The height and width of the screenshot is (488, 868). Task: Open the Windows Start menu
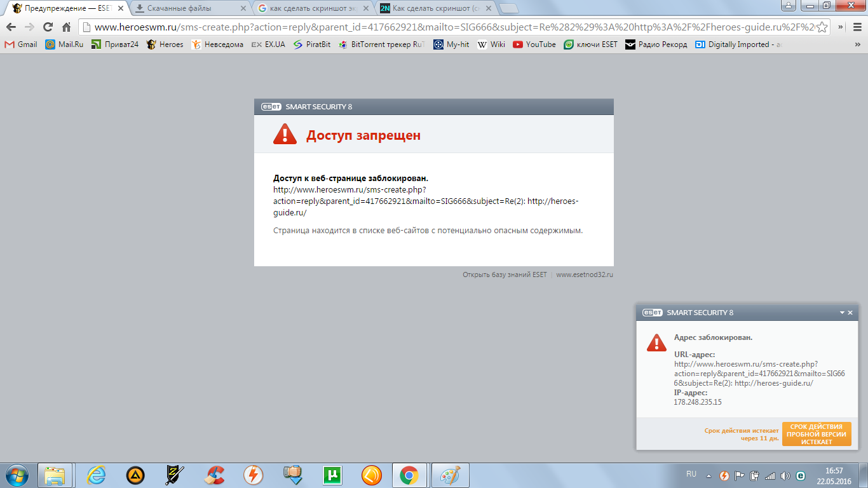click(16, 475)
